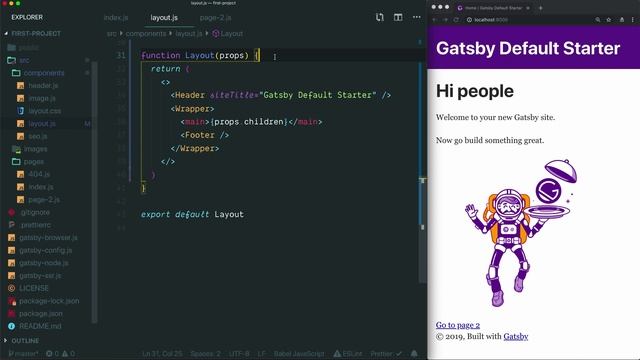Select the Home Gatsby Default Starter browser tab
This screenshot has height=360, width=640.
tap(494, 8)
